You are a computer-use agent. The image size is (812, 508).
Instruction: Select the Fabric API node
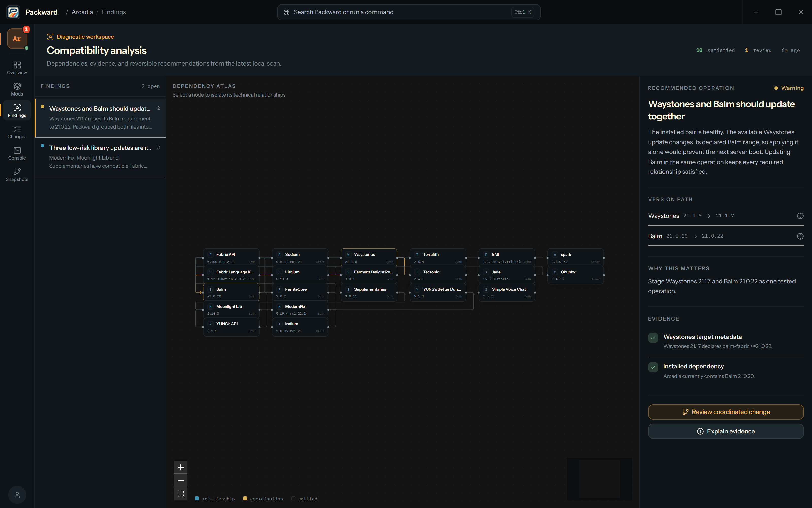click(231, 258)
